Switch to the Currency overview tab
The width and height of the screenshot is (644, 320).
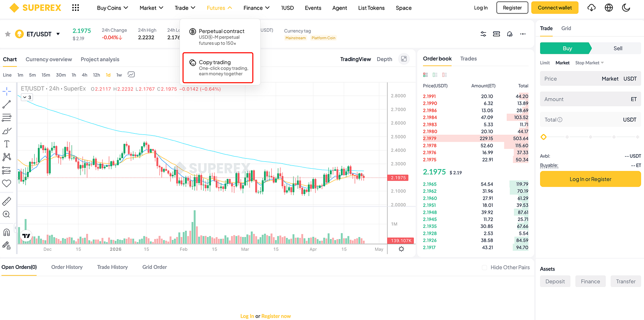pos(49,59)
